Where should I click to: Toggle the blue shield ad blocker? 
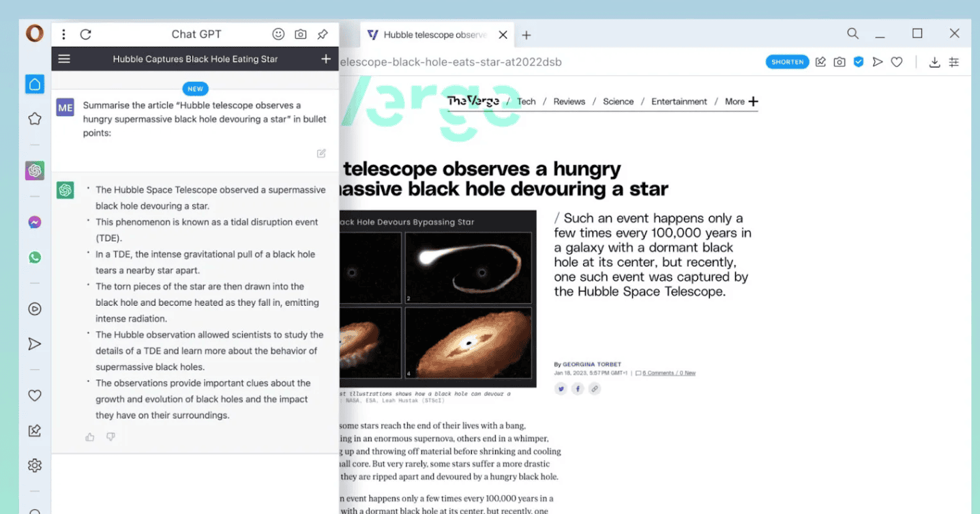coord(859,62)
